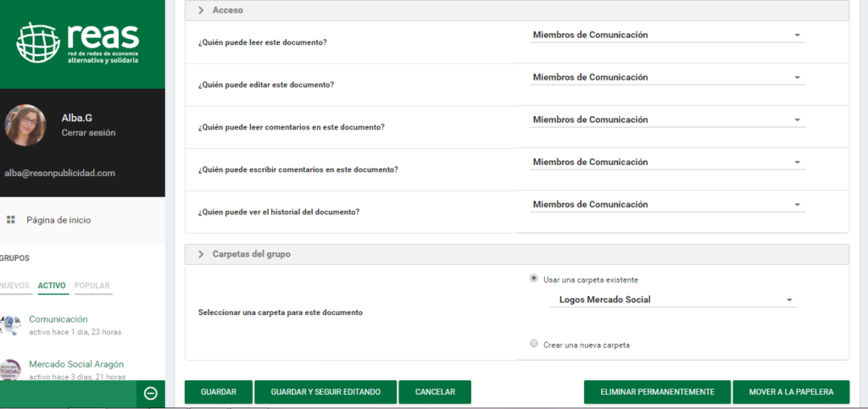The width and height of the screenshot is (868, 409).
Task: Switch to the NUEVOS groups tab
Action: point(14,286)
